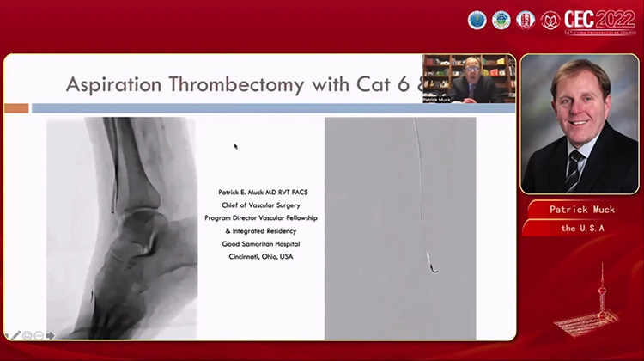Click the speaker portrait photo
This screenshot has height=361, width=644.
[x=580, y=124]
